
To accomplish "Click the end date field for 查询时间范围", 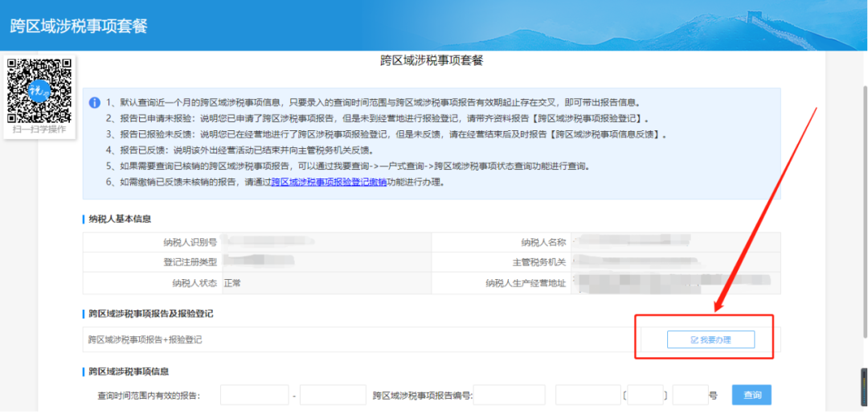I will click(334, 395).
